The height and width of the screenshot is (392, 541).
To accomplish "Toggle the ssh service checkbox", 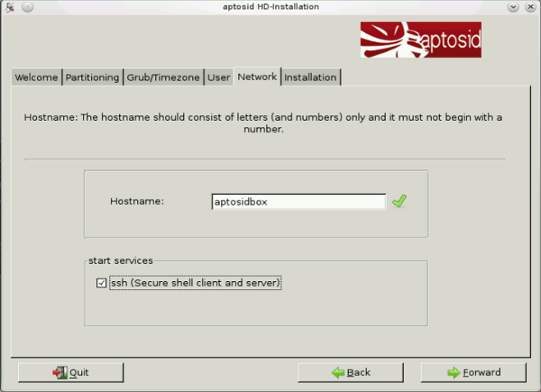I will (x=101, y=284).
